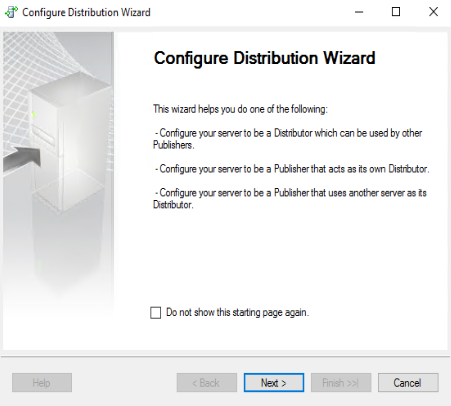Screen dimensions: 451x406
Task: Click the bullet about Publisher as own Distributor
Action: coord(291,169)
